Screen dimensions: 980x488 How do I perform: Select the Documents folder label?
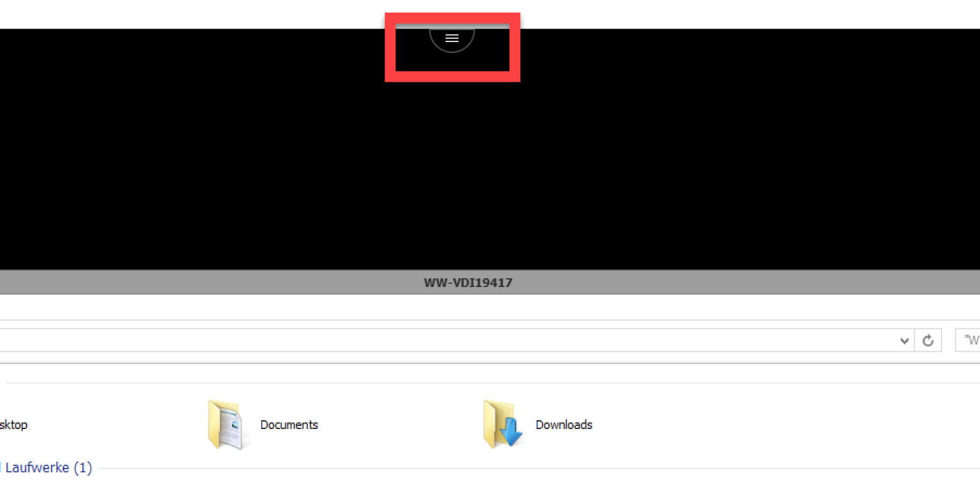[289, 425]
